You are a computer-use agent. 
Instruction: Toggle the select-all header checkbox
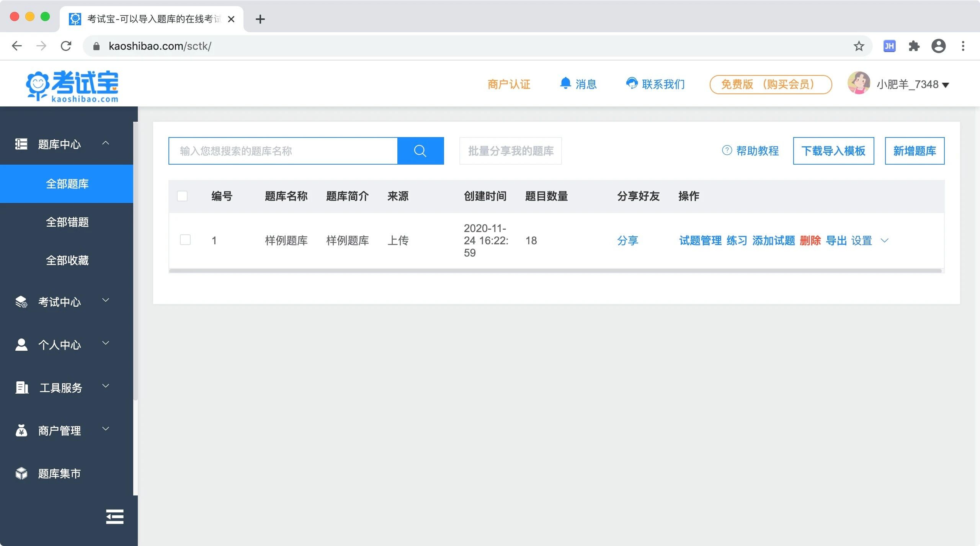(x=182, y=196)
